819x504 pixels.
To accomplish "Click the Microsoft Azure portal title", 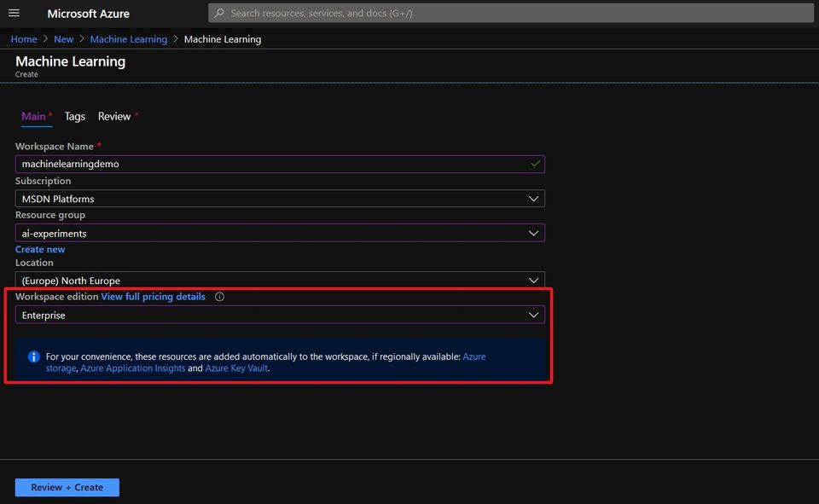I will click(x=88, y=14).
